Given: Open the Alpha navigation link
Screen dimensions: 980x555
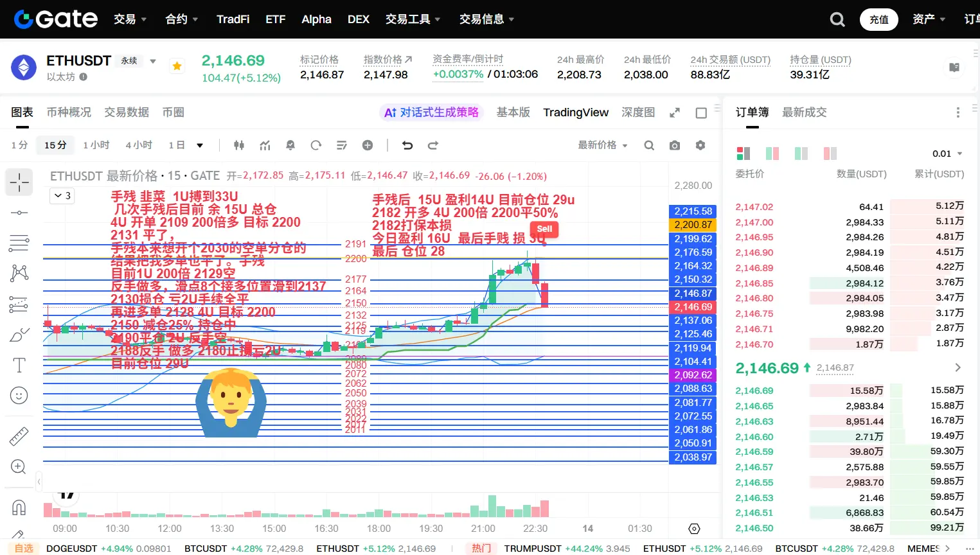Looking at the screenshot, I should (317, 19).
